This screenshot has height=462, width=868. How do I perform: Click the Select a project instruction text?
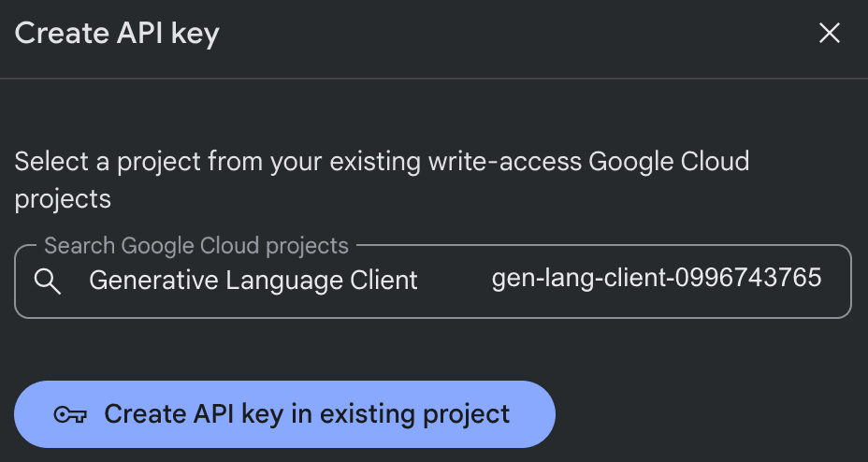coord(382,180)
